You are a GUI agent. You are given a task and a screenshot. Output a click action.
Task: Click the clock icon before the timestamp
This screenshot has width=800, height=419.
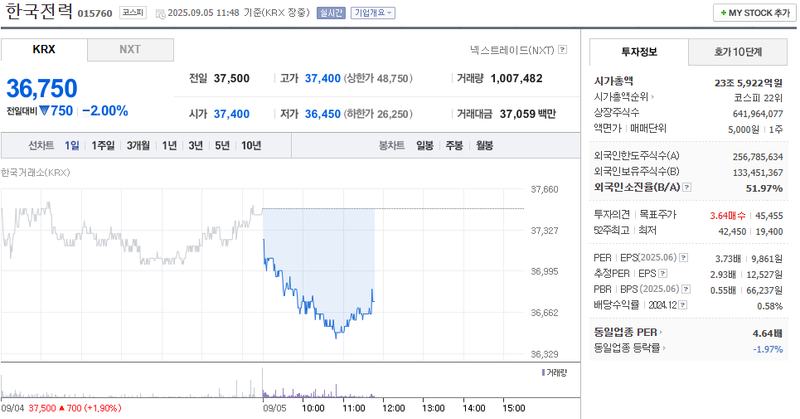160,13
